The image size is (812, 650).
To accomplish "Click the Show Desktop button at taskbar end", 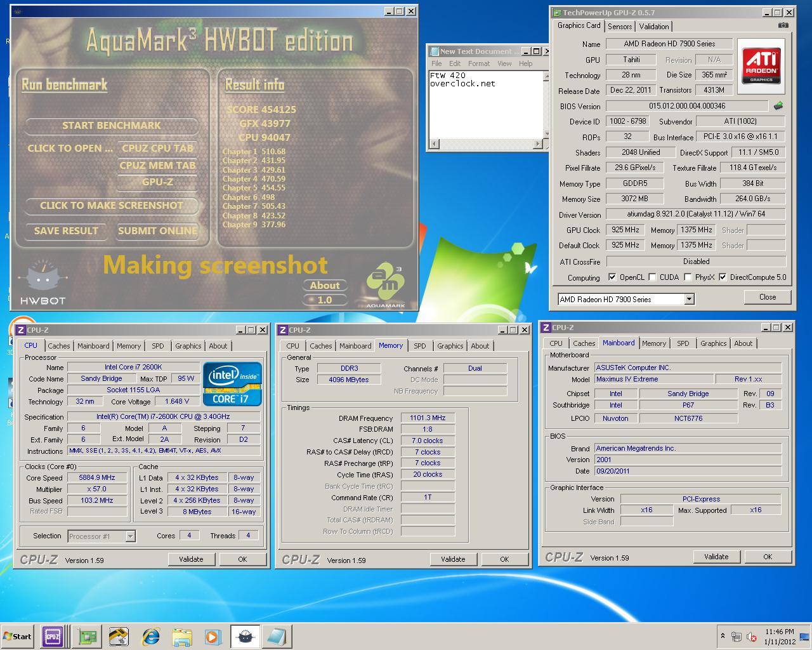I will point(806,637).
